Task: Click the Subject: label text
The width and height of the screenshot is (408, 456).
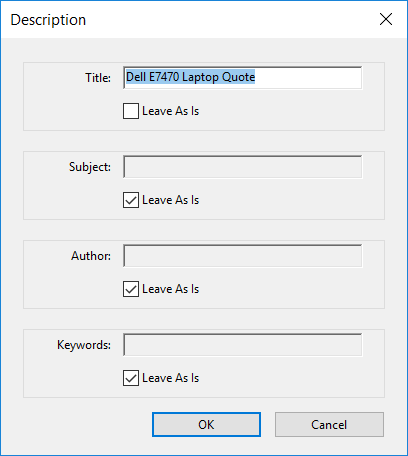Action: 90,167
